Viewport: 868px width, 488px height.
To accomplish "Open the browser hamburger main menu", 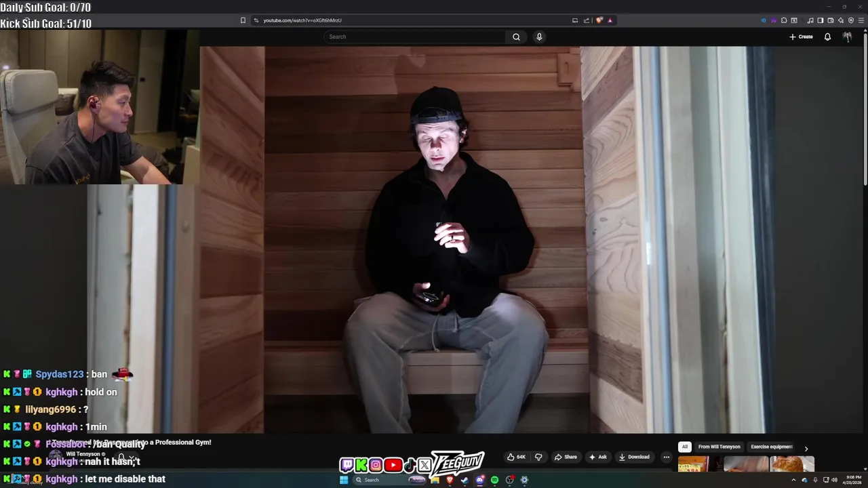I will click(861, 20).
